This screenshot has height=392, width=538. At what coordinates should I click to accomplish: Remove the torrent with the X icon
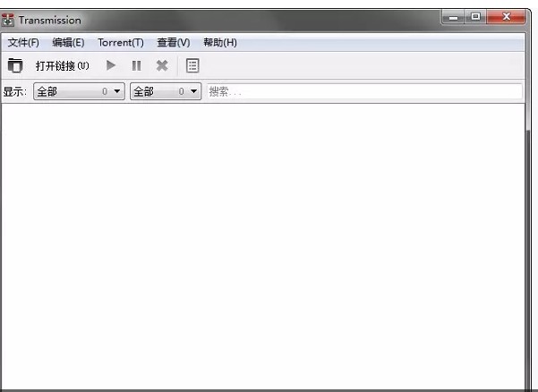[x=162, y=65]
